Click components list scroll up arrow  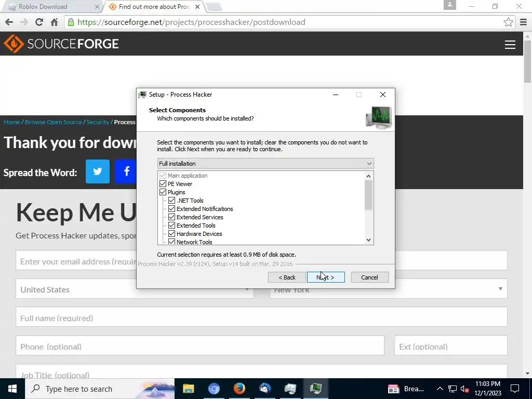click(368, 176)
